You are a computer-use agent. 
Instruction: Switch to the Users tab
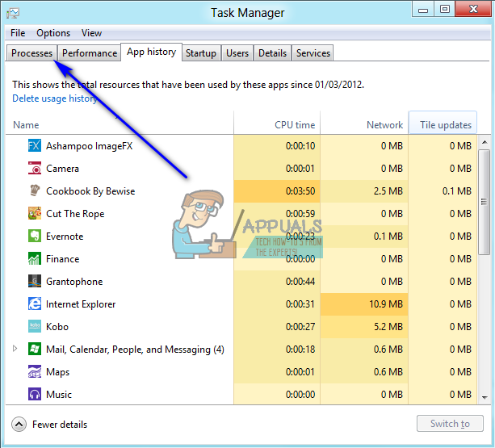(x=237, y=53)
